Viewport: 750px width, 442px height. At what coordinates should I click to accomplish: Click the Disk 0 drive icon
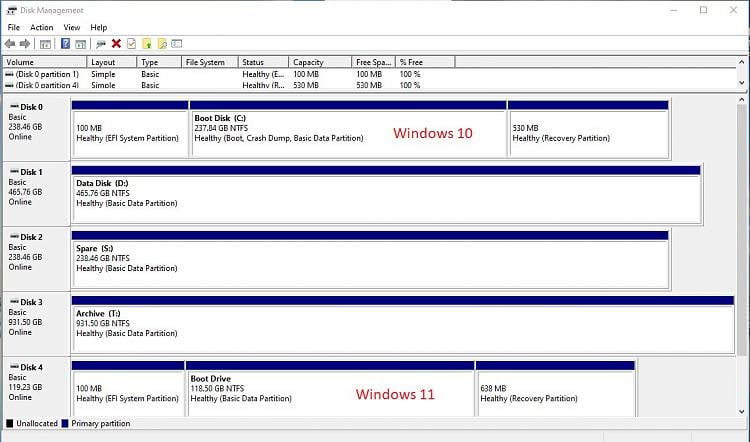[14, 106]
